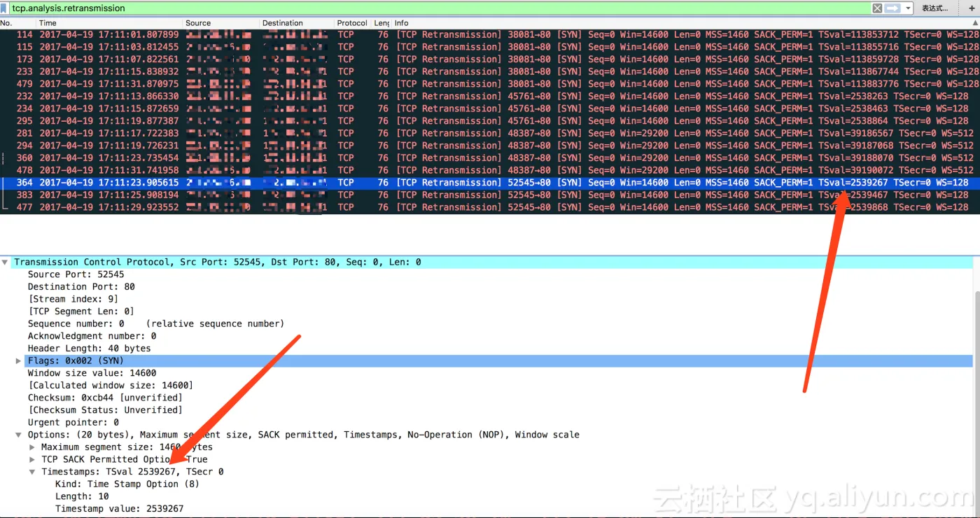Expand Maximum segment size option
This screenshot has height=518, width=980.
pos(32,447)
